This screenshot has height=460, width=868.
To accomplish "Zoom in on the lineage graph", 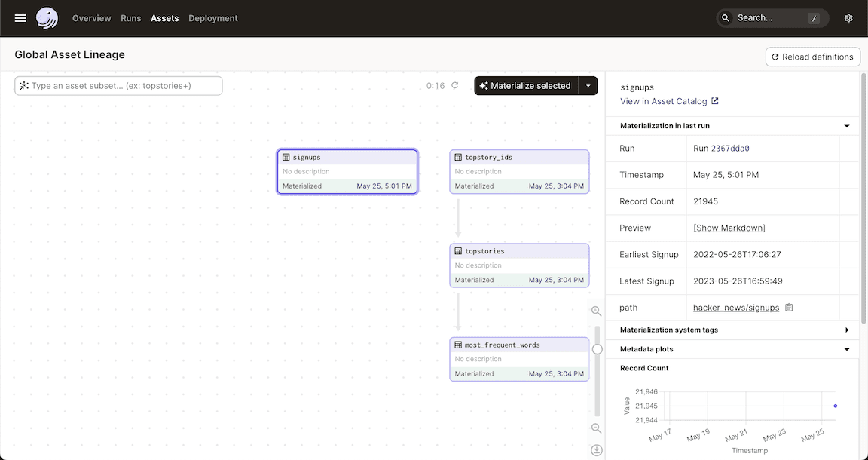I will tap(596, 311).
